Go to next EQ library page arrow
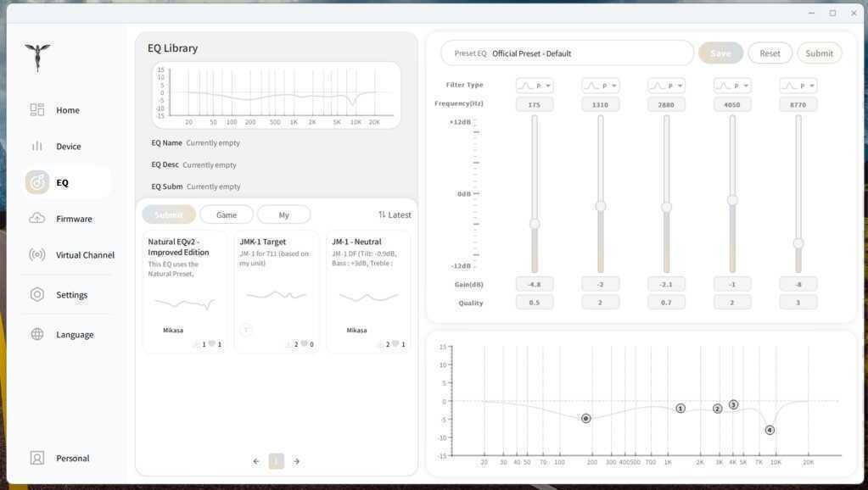This screenshot has width=868, height=490. 296,461
